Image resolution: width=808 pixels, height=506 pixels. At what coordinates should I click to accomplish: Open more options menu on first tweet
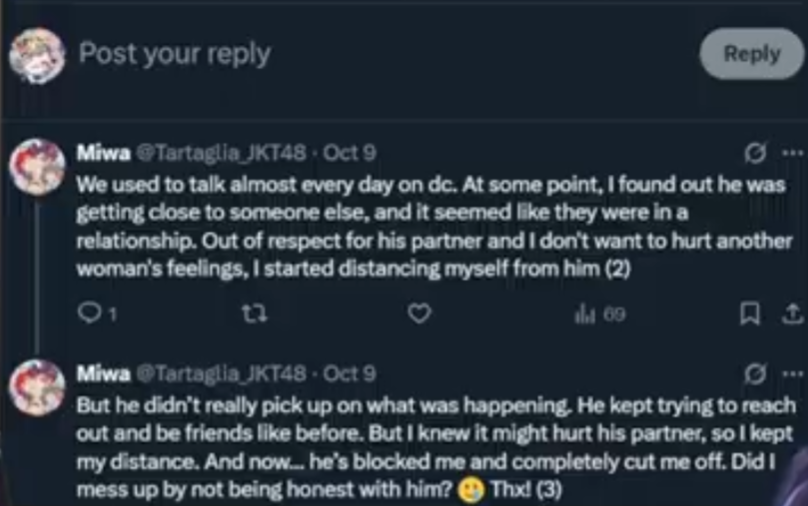coord(792,153)
